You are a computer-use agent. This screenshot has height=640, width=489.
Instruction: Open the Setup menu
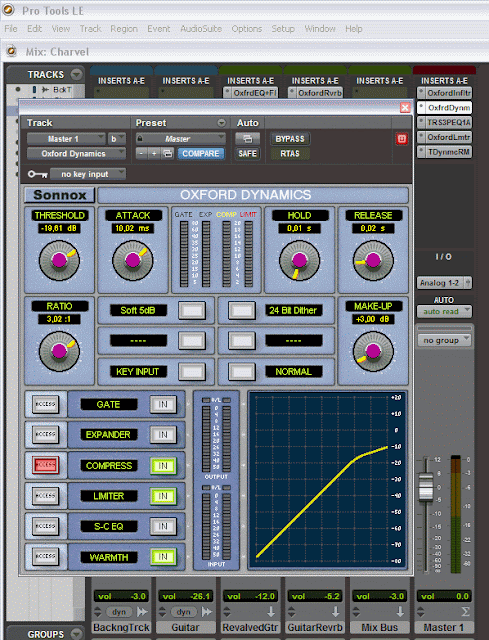[x=283, y=29]
